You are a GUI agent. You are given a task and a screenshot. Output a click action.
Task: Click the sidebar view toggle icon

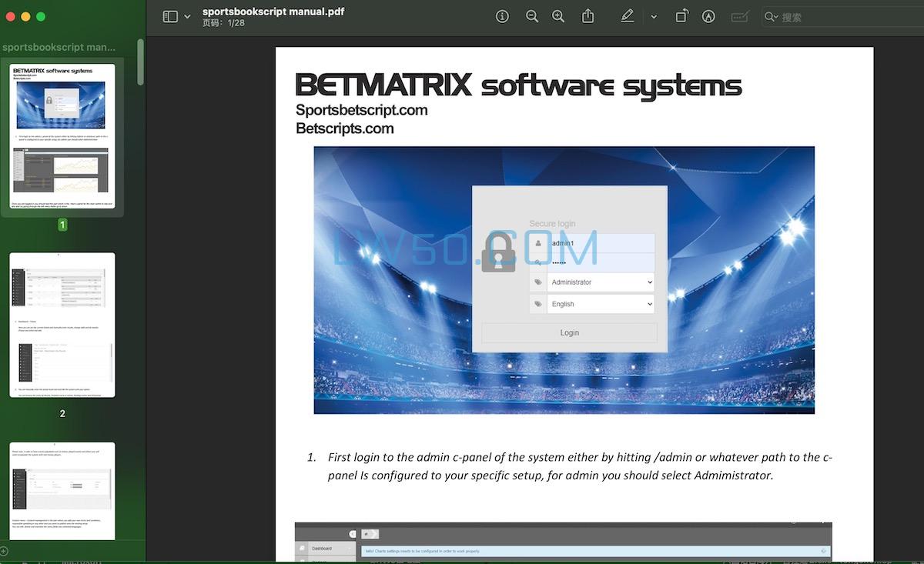point(170,16)
